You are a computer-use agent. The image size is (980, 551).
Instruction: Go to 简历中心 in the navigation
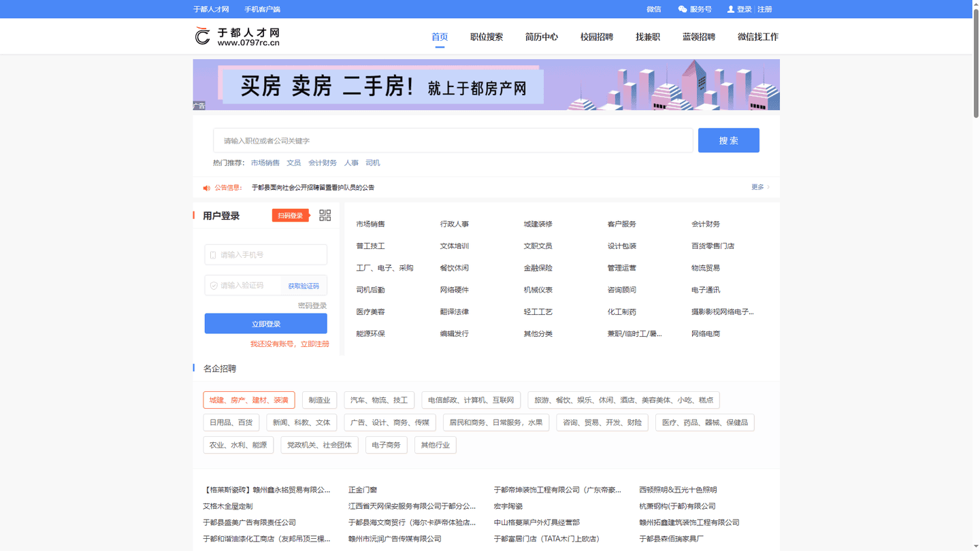(542, 37)
